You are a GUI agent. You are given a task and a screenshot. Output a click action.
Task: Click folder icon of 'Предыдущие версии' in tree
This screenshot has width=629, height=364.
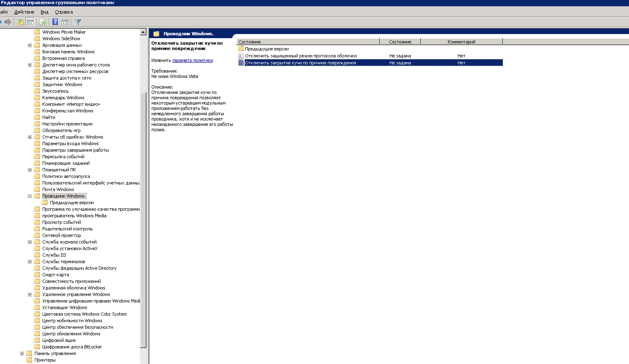pos(45,202)
